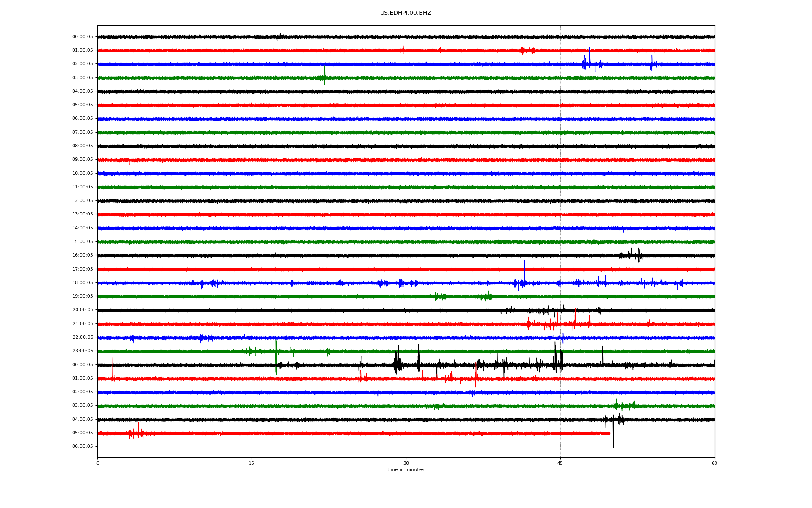Image resolution: width=812 pixels, height=508 pixels.
Task: Click the 'time in minutes' axis label
Action: tap(405, 470)
